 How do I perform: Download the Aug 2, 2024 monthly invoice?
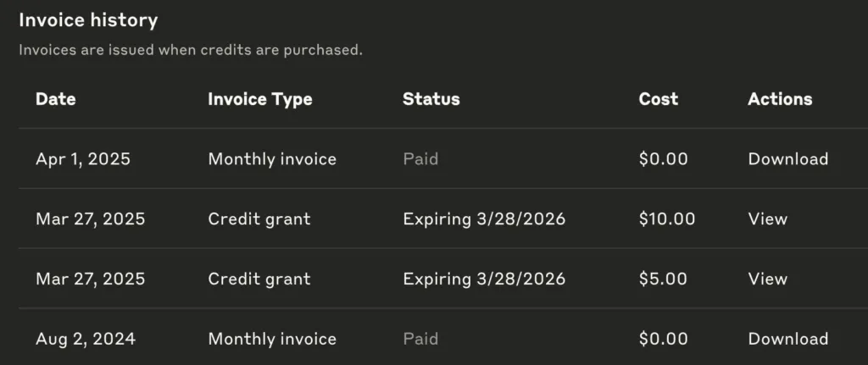[x=787, y=339]
